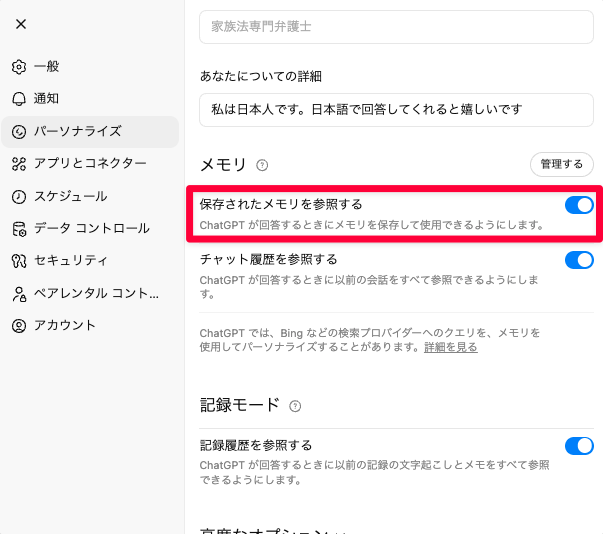Click help icon beside メモリ heading
The height and width of the screenshot is (534, 603).
pos(263,165)
